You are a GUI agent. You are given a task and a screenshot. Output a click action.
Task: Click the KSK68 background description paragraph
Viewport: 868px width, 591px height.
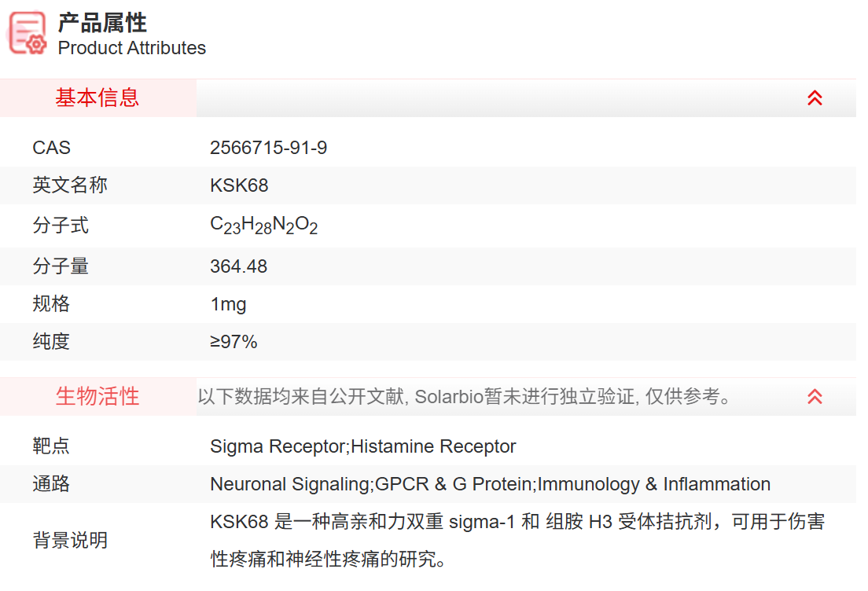point(517,541)
